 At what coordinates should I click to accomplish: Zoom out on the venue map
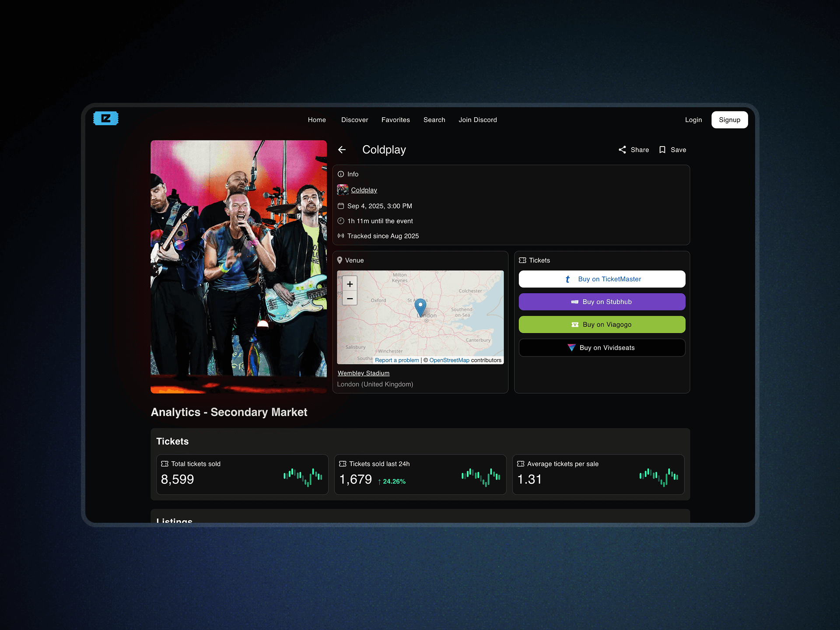[350, 298]
